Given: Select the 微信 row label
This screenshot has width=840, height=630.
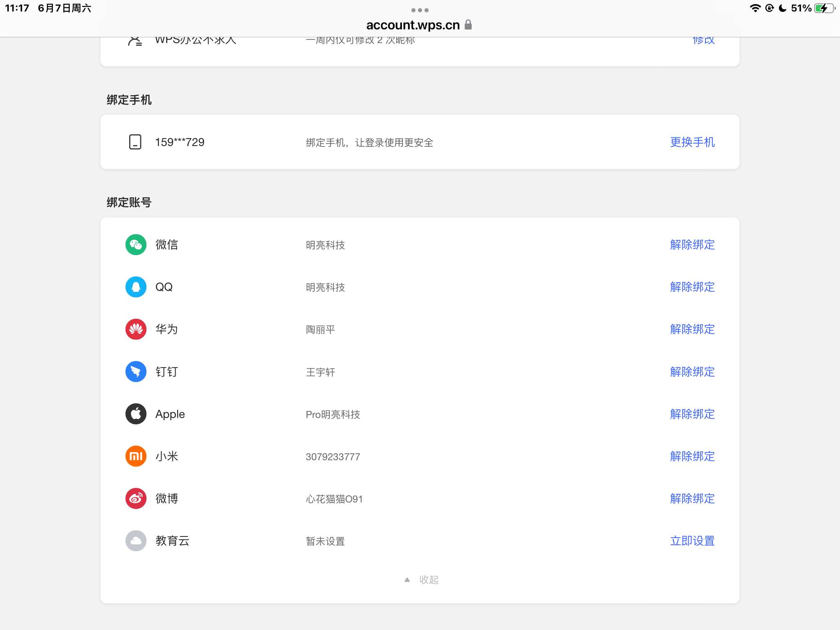Looking at the screenshot, I should tap(167, 245).
